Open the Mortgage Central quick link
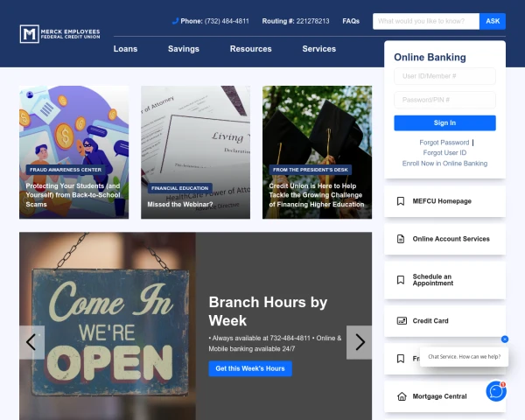Image resolution: width=525 pixels, height=420 pixels. pos(444,396)
